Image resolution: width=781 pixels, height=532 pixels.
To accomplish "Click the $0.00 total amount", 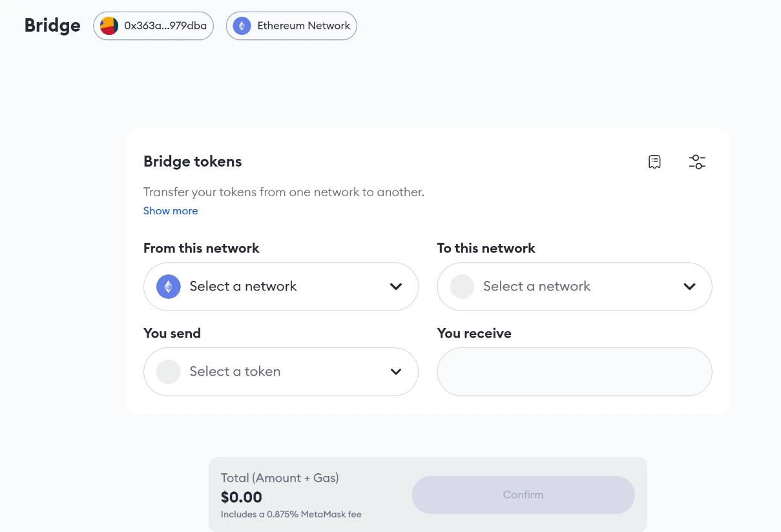I will point(242,497).
